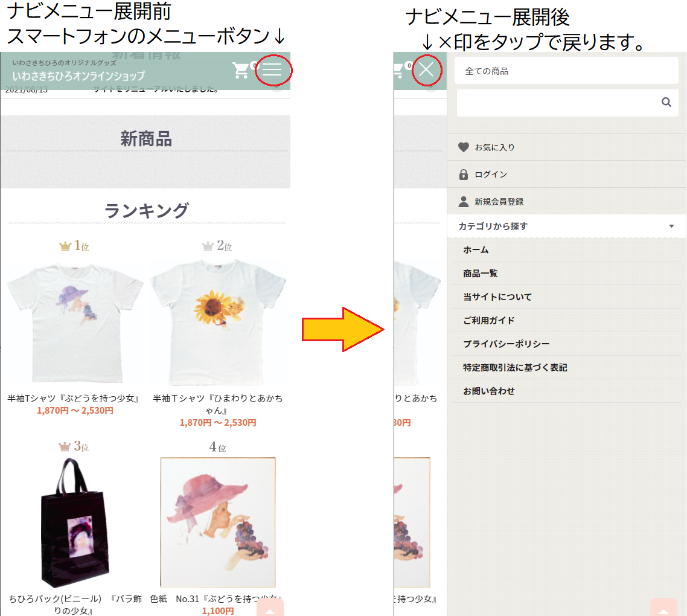Choose お問い合わせ in the nav menu
The image size is (687, 616).
click(488, 391)
